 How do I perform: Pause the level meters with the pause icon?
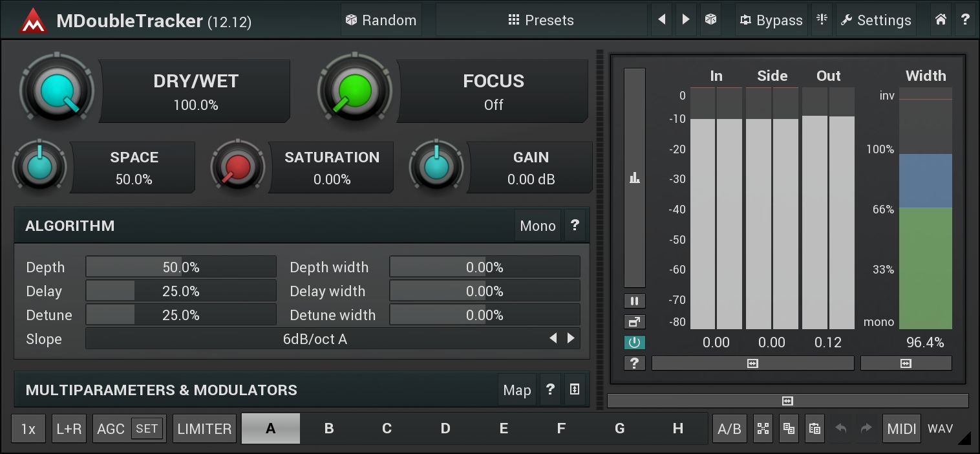[x=634, y=301]
